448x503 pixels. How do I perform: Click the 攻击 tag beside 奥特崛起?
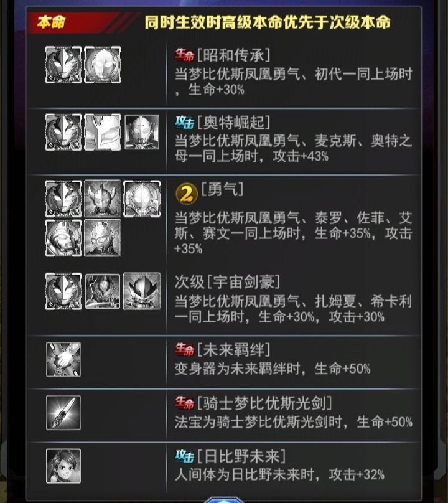[x=184, y=122]
